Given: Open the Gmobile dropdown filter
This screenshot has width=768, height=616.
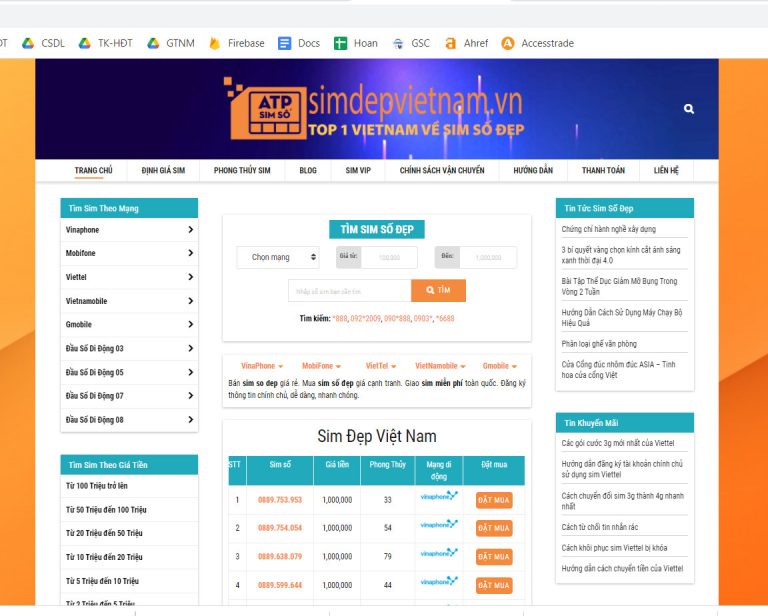Looking at the screenshot, I should (x=500, y=366).
